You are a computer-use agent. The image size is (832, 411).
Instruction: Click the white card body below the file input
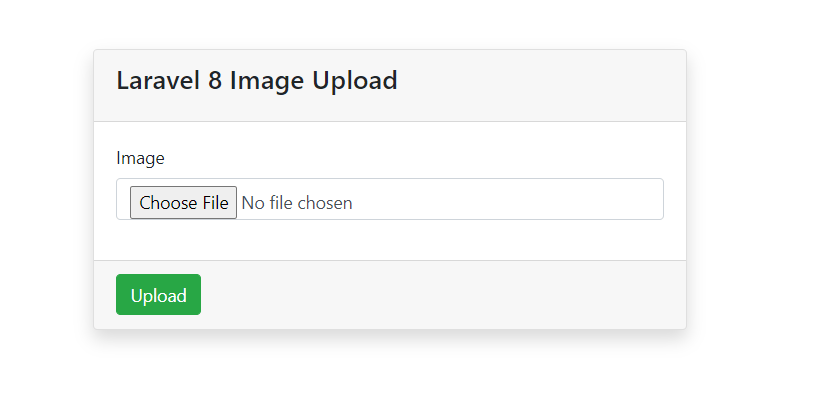(390, 240)
